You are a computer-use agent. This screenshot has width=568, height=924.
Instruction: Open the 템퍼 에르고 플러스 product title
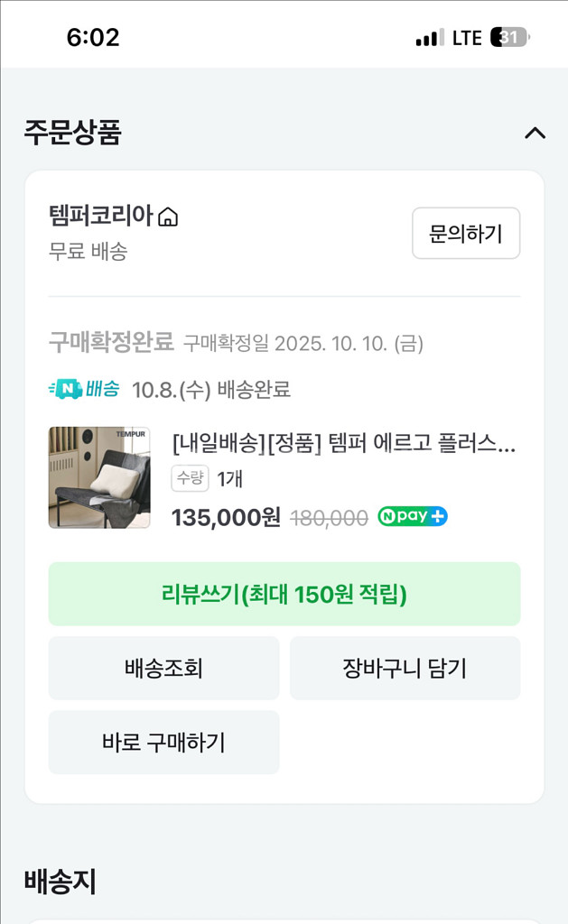coord(343,445)
